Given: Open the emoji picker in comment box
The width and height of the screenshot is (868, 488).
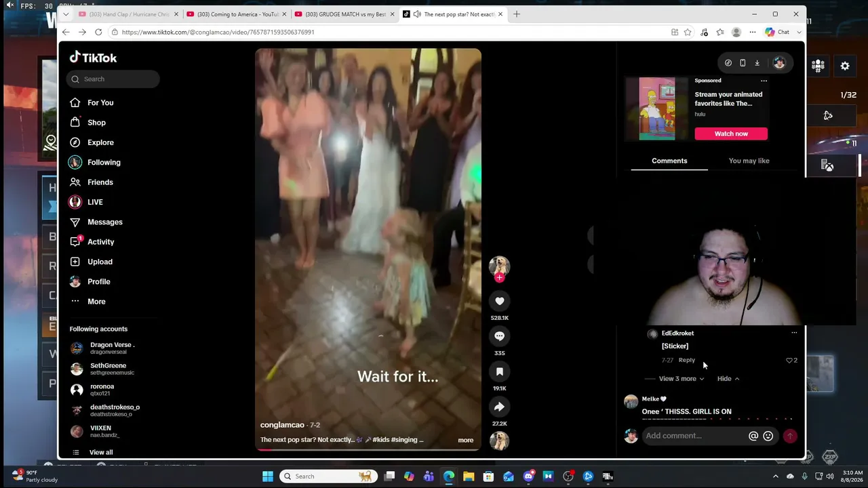Looking at the screenshot, I should (768, 436).
